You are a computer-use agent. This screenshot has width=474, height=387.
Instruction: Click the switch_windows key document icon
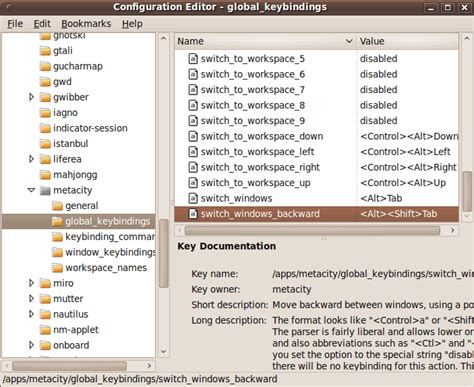pyautogui.click(x=193, y=198)
